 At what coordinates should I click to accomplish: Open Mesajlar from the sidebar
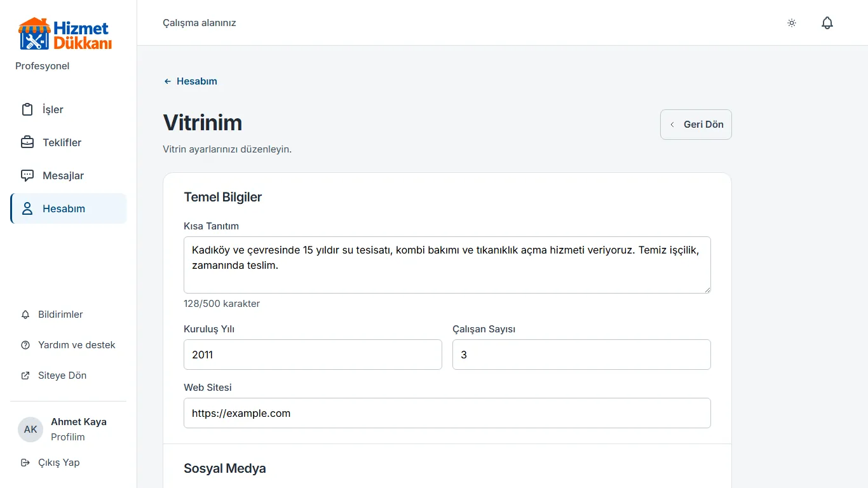click(69, 175)
